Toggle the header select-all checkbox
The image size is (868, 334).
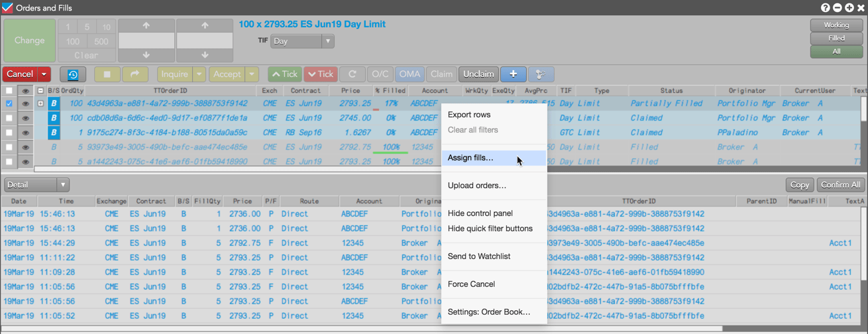[9, 91]
